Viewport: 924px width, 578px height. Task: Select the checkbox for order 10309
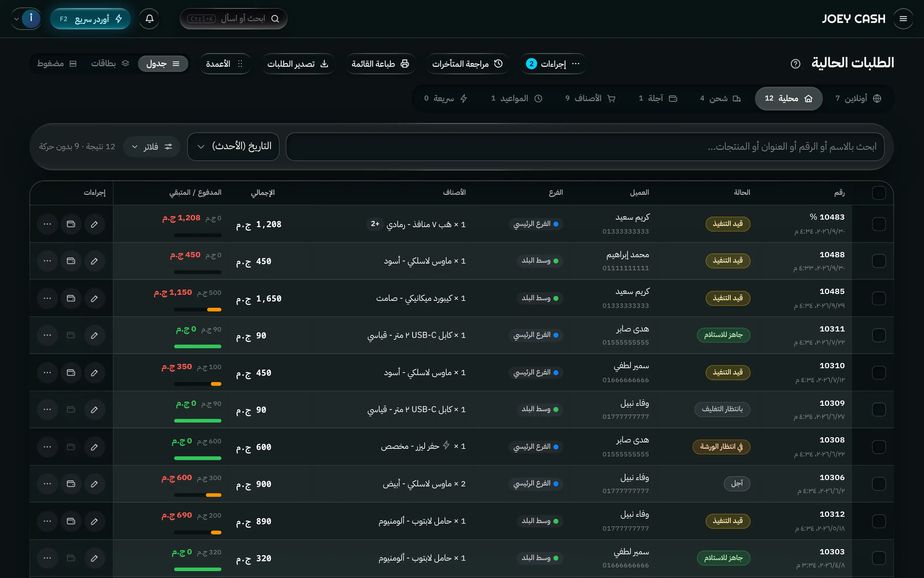pos(879,410)
